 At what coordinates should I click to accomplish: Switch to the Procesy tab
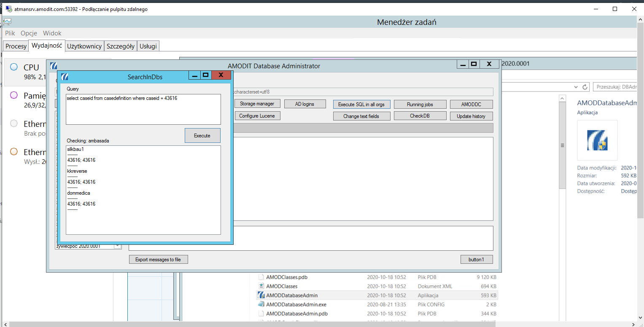[x=16, y=46]
